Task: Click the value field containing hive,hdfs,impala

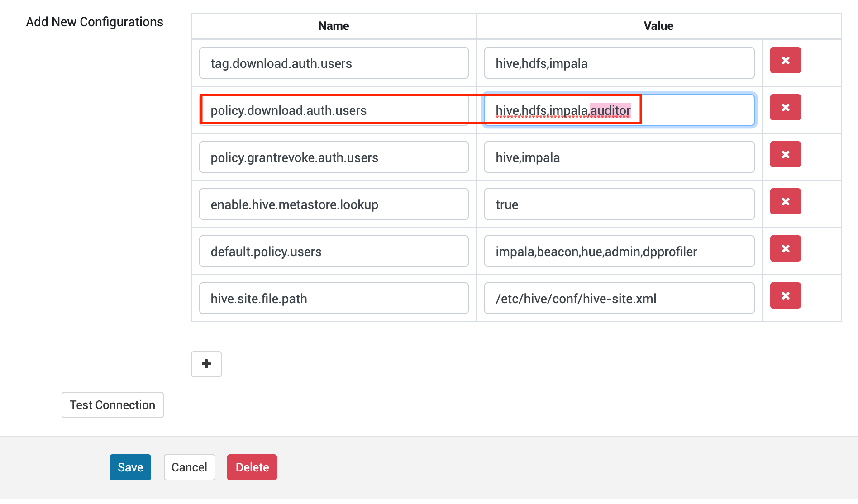Action: 619,63
